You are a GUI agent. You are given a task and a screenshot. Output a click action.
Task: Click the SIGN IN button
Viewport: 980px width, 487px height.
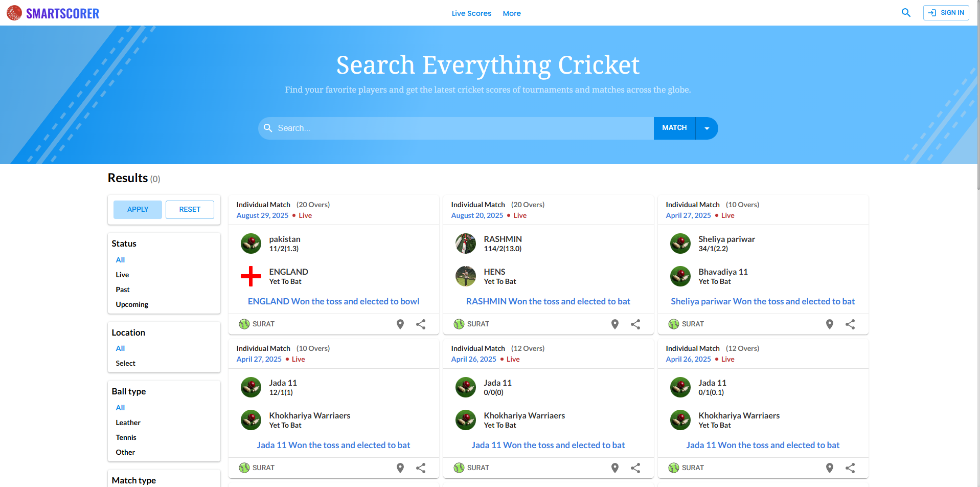pyautogui.click(x=946, y=13)
